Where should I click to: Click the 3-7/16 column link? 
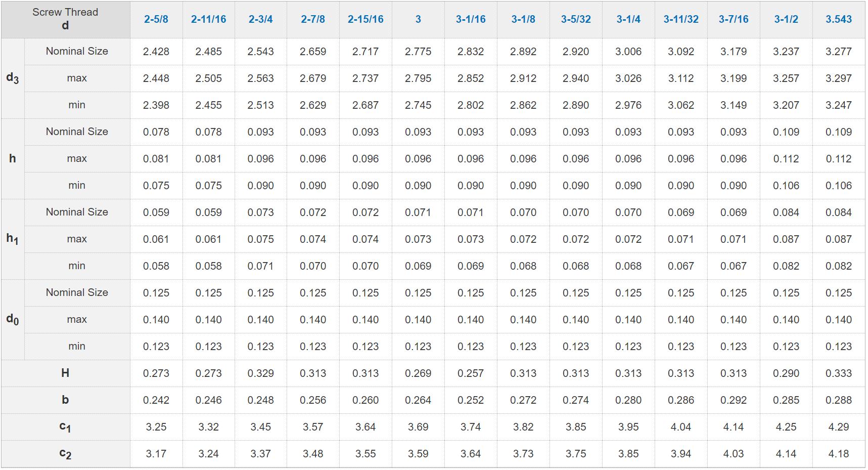click(x=734, y=19)
